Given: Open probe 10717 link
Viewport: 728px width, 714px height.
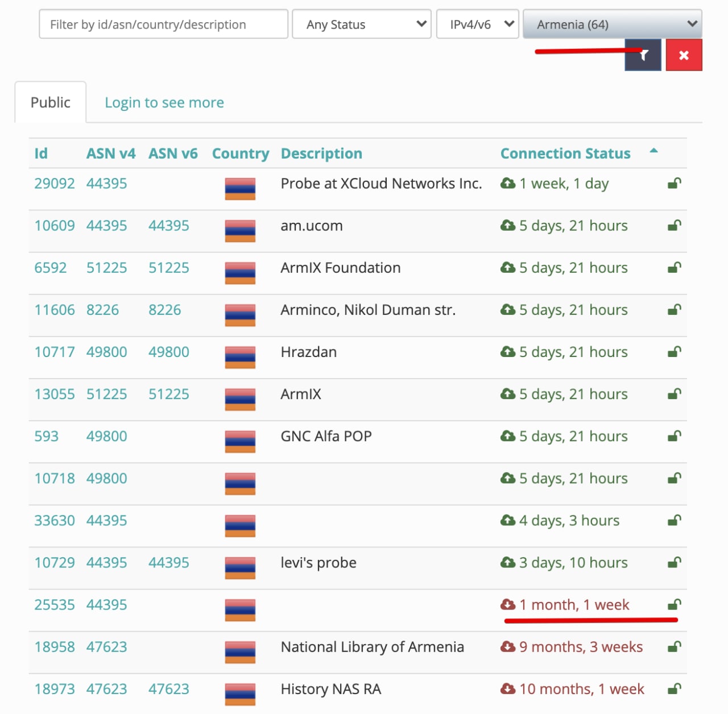Looking at the screenshot, I should tap(55, 352).
